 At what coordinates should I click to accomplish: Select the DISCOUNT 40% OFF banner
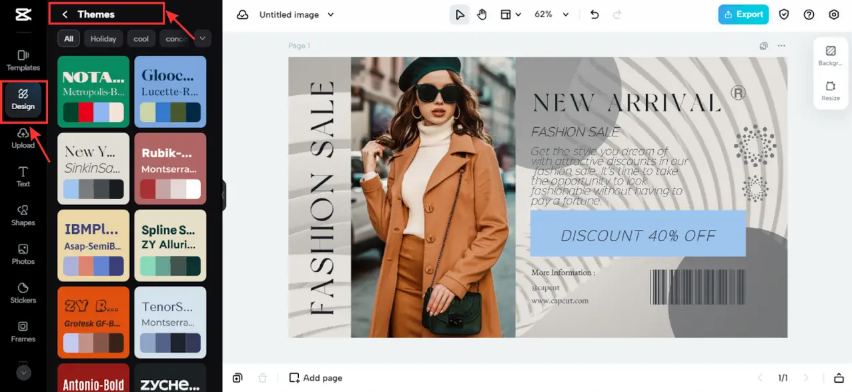[x=638, y=234]
